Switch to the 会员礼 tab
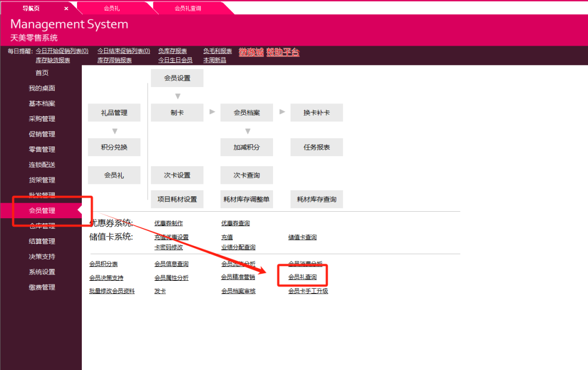Screen dimensions: 588x370 (112, 8)
